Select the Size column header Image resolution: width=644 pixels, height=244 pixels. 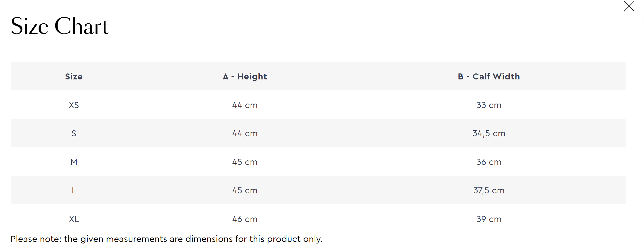click(x=74, y=76)
